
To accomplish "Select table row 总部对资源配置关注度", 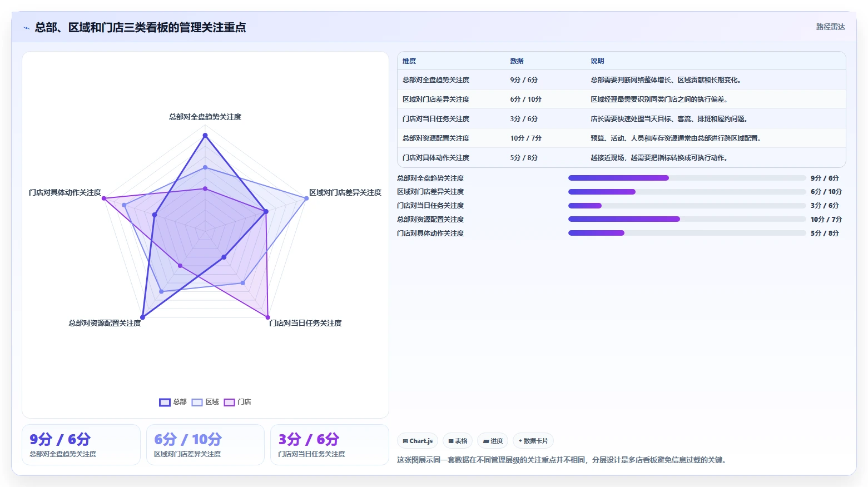I will pyautogui.click(x=622, y=138).
